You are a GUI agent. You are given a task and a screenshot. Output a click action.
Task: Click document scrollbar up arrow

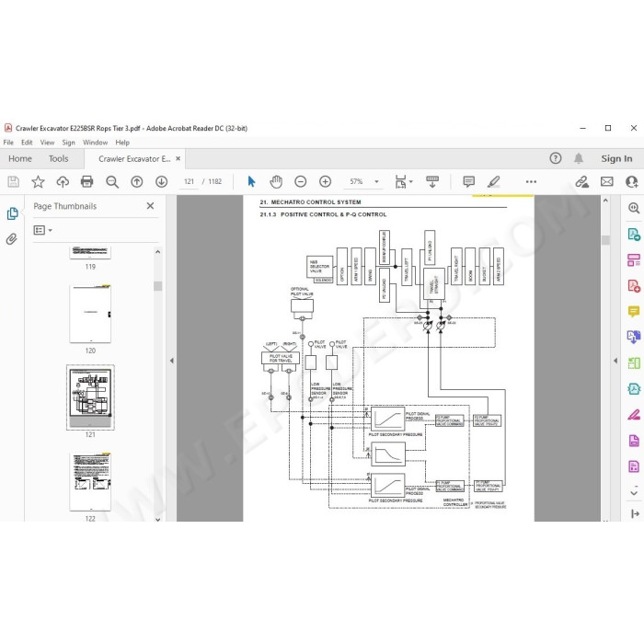point(605,201)
